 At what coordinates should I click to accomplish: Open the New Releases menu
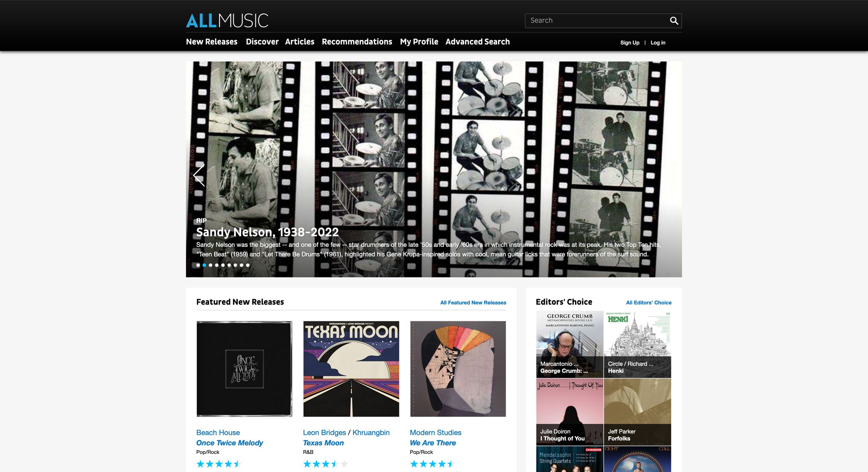pyautogui.click(x=212, y=42)
